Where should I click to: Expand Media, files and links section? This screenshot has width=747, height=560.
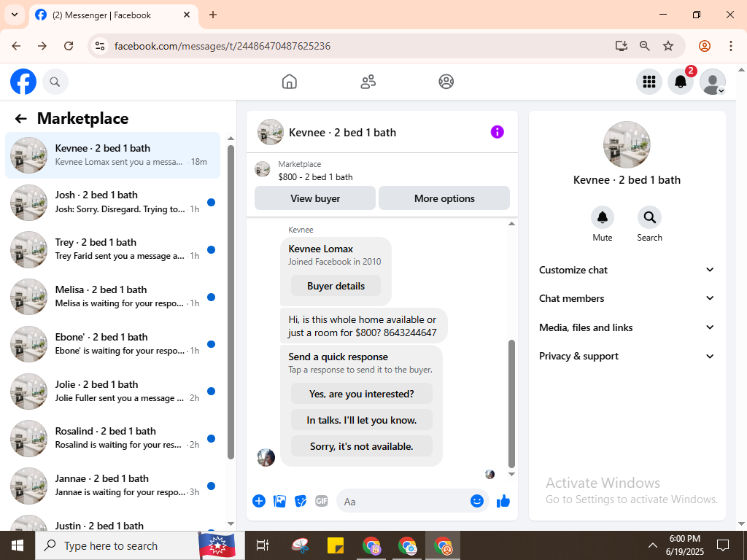click(x=627, y=327)
